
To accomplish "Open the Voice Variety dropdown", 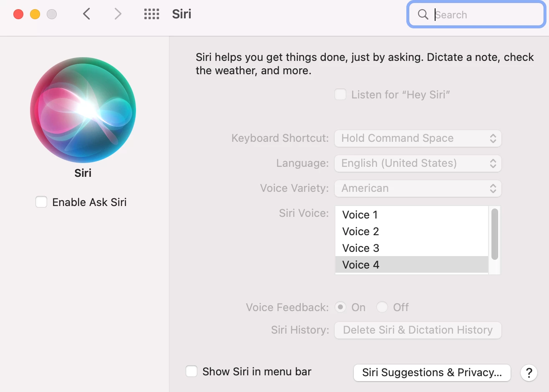I will click(418, 188).
